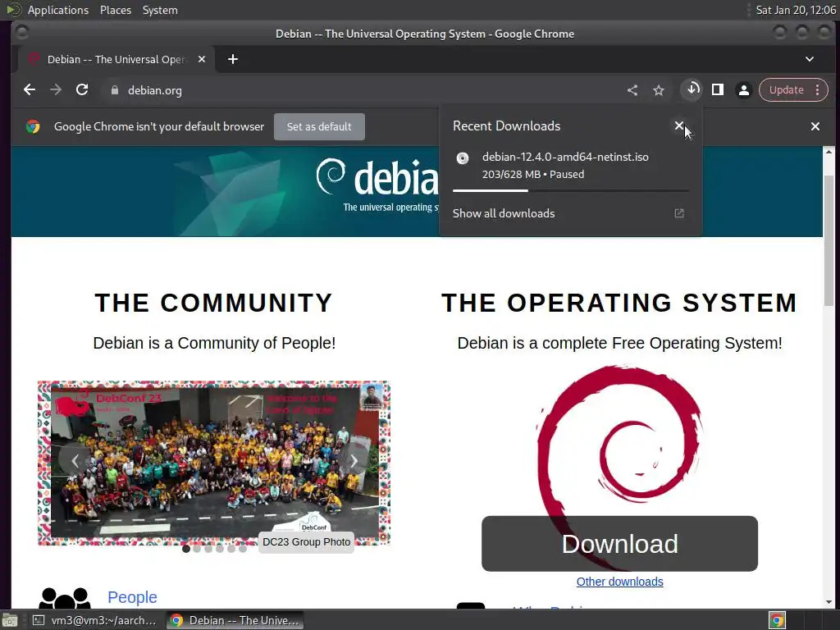840x630 pixels.
Task: Click show desktop icon in taskbar
Action: (x=10, y=620)
